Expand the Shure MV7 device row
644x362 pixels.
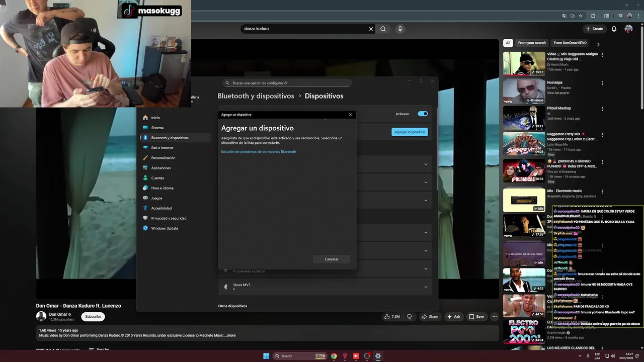coord(326,287)
